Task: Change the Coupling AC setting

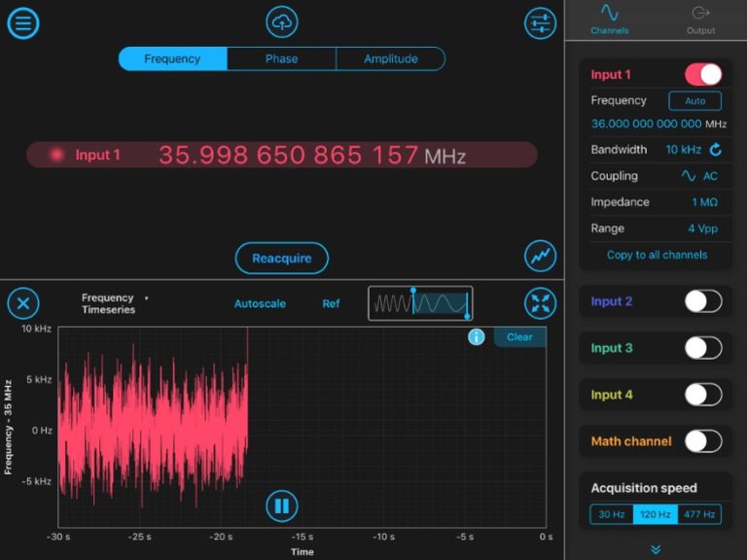Action: click(699, 176)
